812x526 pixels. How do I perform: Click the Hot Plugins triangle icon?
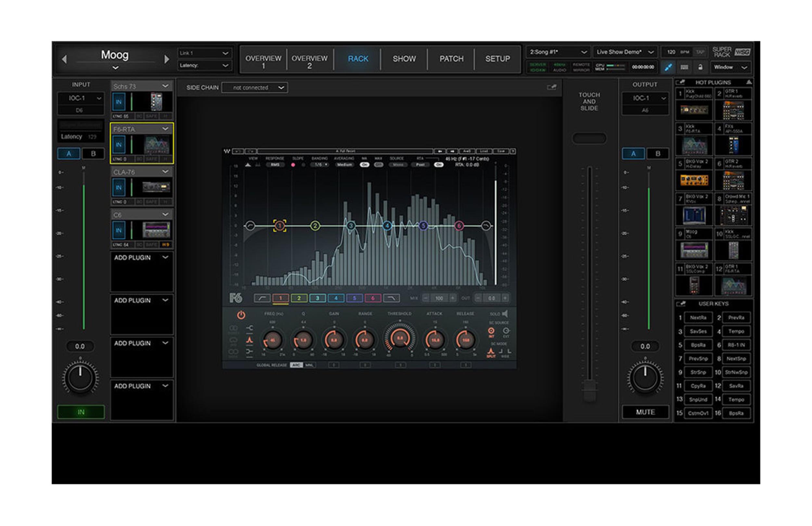point(749,82)
